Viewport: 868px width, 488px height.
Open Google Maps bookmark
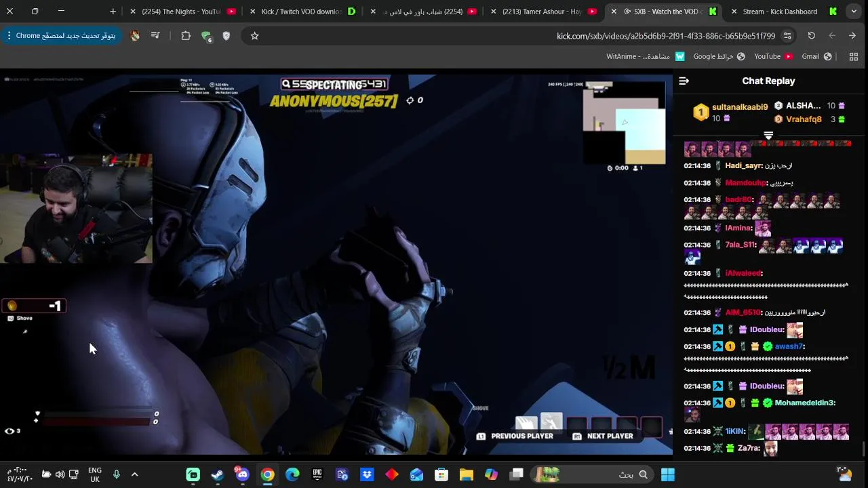coord(719,57)
